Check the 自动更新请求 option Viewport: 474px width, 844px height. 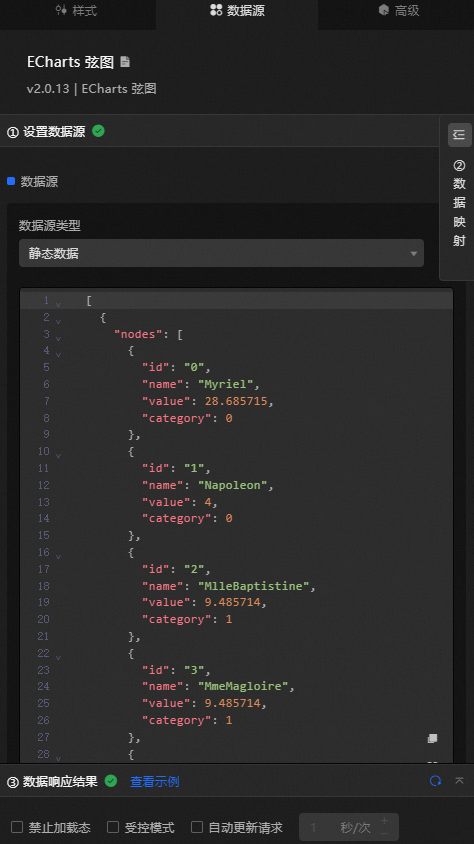point(197,827)
